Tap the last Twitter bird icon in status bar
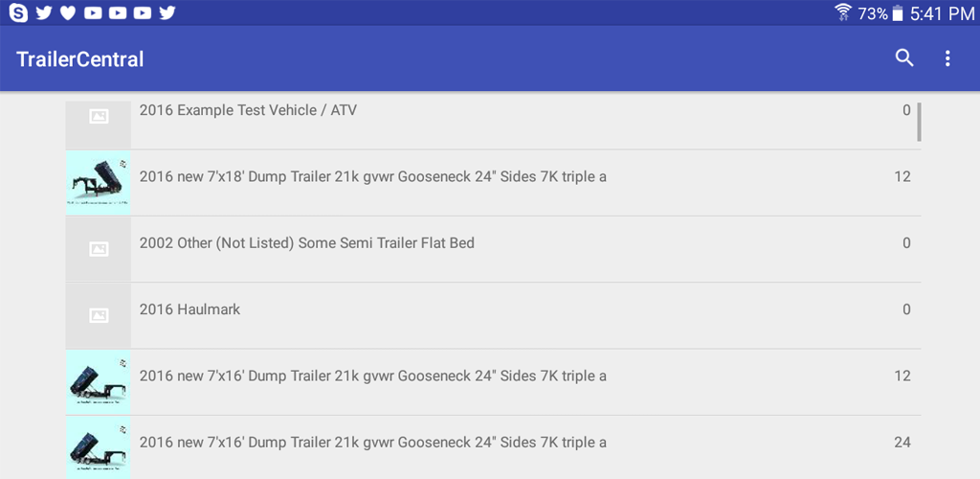Viewport: 980px width, 479px height. point(167,12)
